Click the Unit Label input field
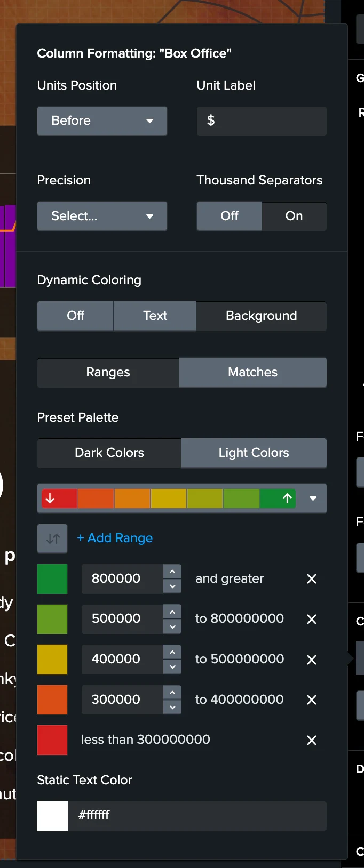The width and height of the screenshot is (364, 868). click(x=262, y=121)
